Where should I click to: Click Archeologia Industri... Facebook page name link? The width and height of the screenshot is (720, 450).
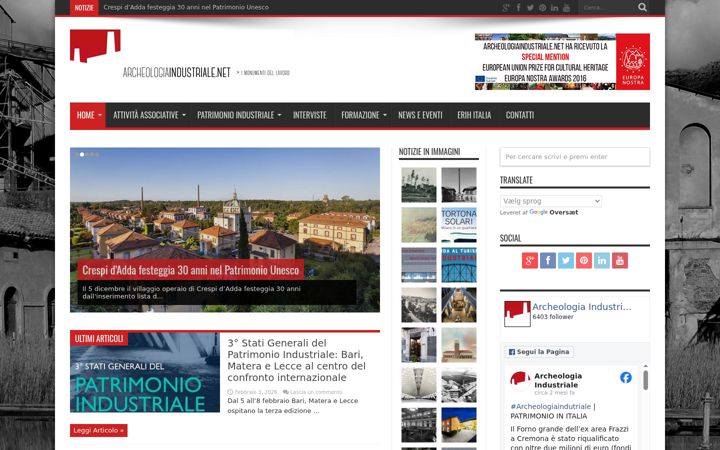[x=582, y=307]
